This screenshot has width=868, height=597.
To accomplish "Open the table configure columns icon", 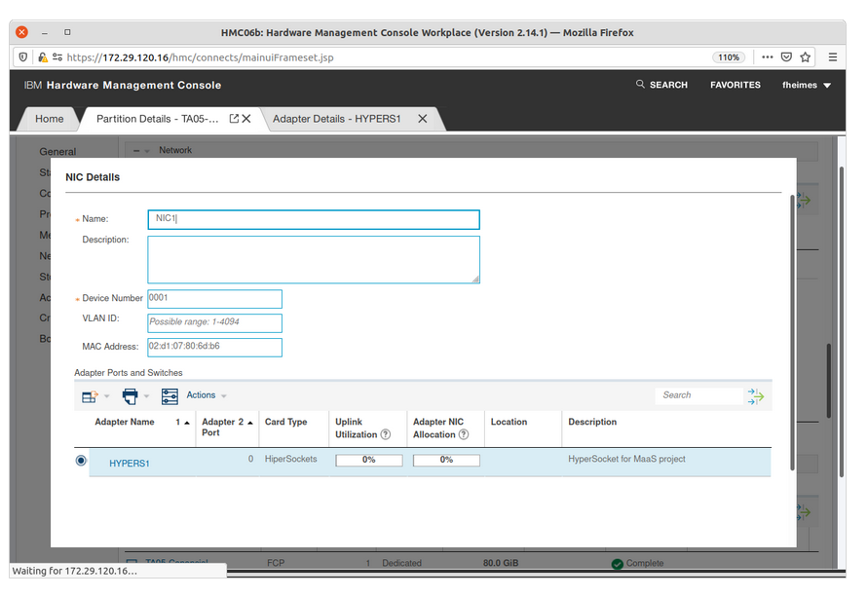I will pos(170,396).
